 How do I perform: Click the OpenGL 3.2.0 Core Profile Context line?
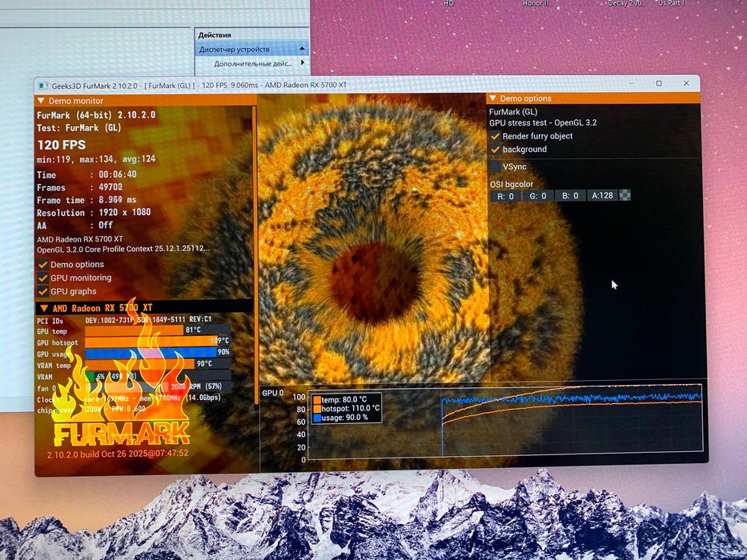[x=123, y=249]
